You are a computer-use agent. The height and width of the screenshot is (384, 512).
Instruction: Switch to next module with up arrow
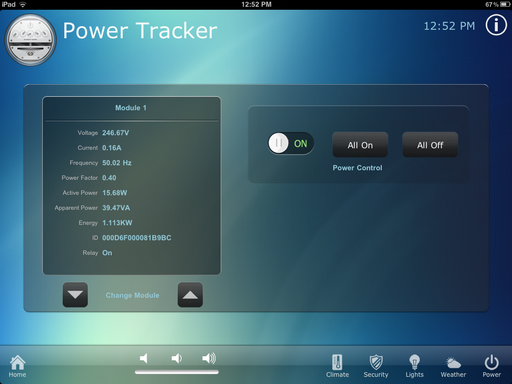point(190,295)
